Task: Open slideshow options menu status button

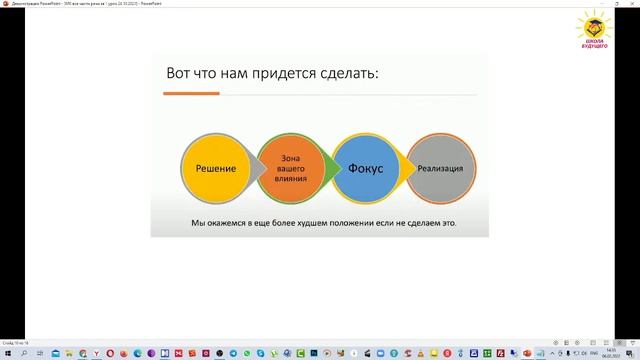Action: [567, 343]
